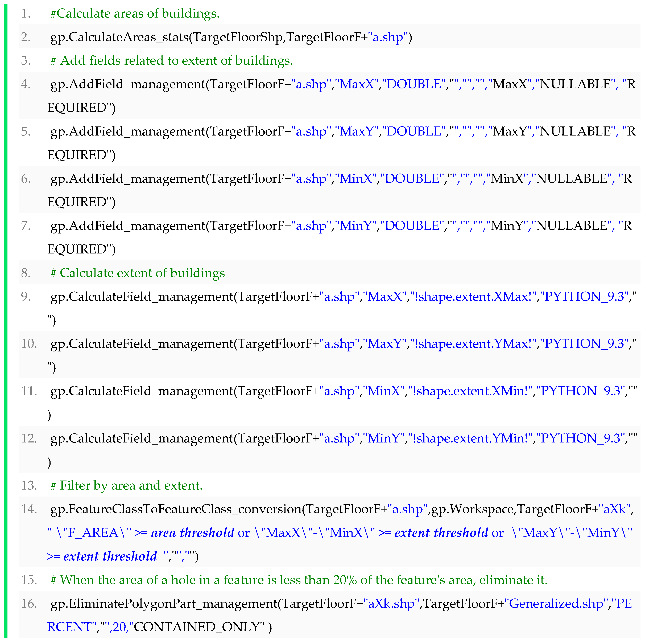Click the italic 'area threshold' text

tap(193, 533)
